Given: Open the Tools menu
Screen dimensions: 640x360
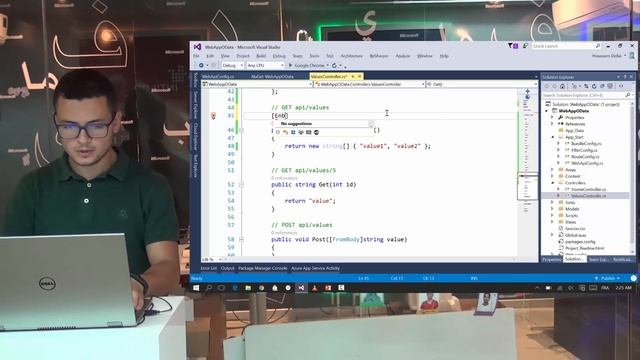Looking at the screenshot, I should pos(314,56).
